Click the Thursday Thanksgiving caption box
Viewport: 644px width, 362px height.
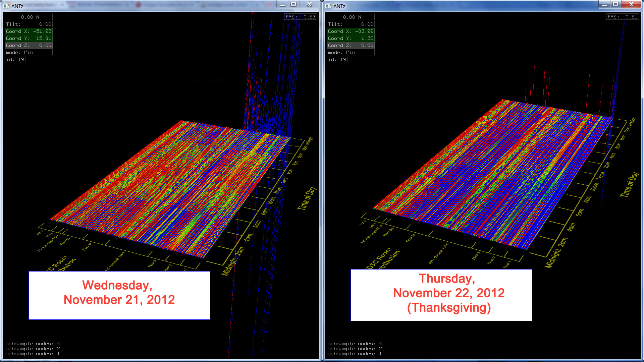tap(441, 295)
